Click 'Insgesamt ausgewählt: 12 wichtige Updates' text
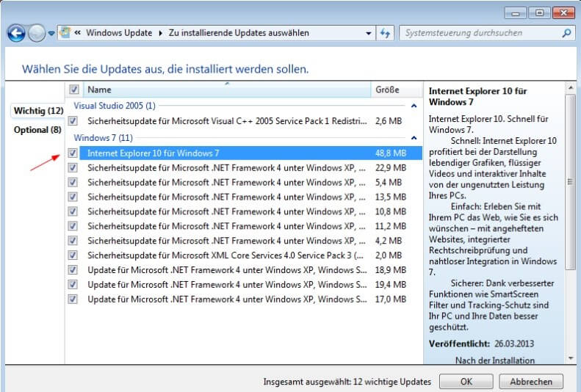The height and width of the screenshot is (392, 581). click(x=347, y=382)
